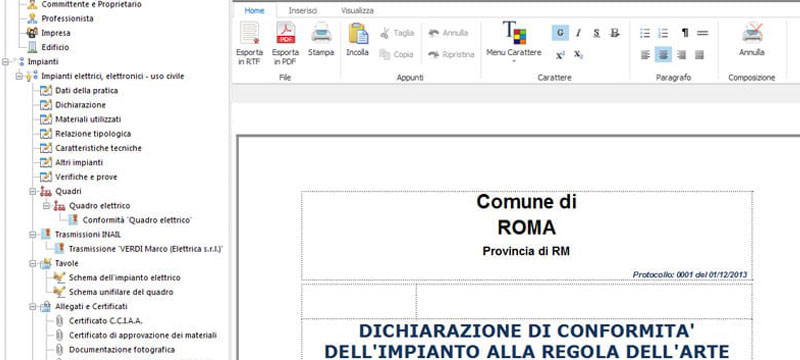Switch to the Home ribbon tab
The width and height of the screenshot is (800, 360).
coord(254,10)
